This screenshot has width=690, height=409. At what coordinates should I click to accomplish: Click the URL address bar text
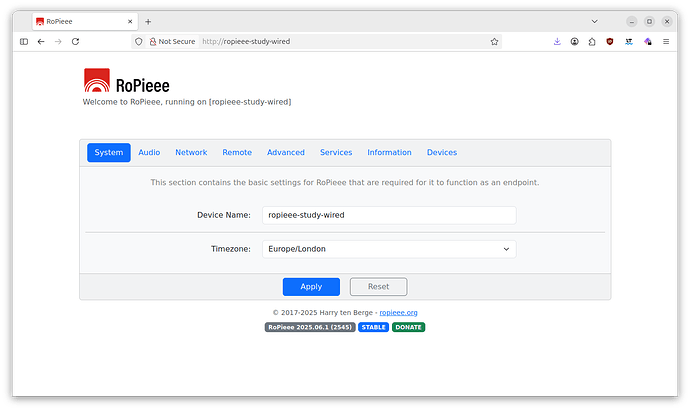(x=246, y=41)
